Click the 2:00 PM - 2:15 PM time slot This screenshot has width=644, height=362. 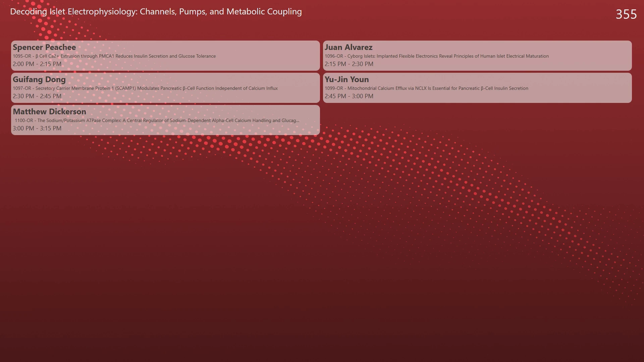[x=37, y=64]
